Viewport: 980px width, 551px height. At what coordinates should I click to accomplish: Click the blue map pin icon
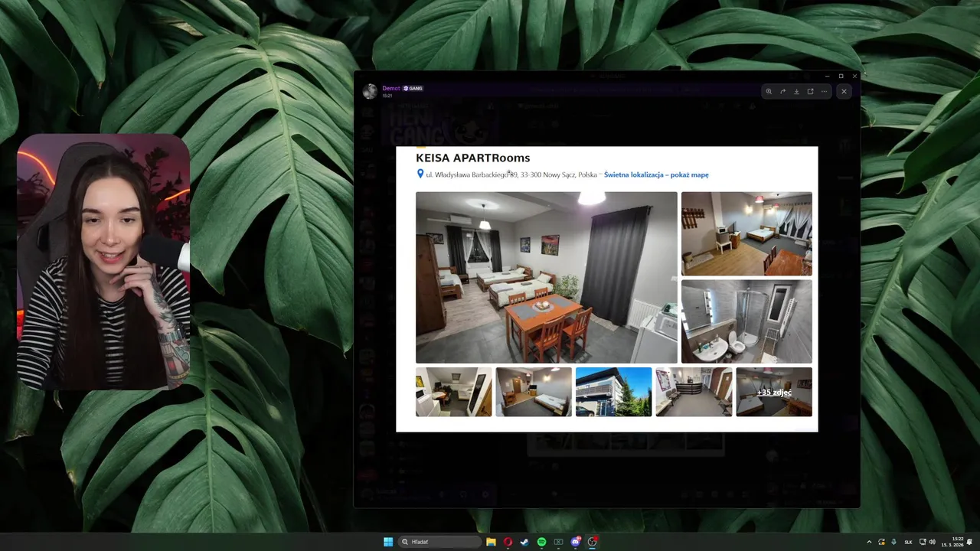pos(420,174)
